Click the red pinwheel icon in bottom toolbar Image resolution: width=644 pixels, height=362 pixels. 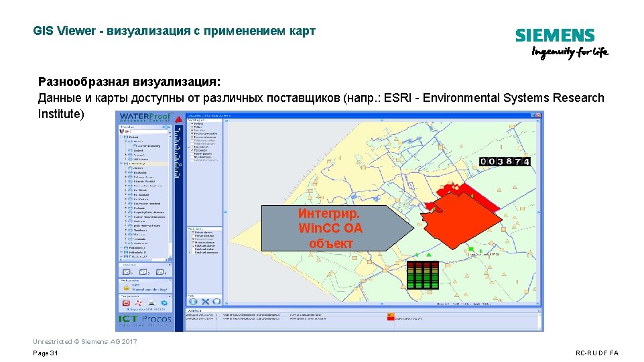point(139,303)
